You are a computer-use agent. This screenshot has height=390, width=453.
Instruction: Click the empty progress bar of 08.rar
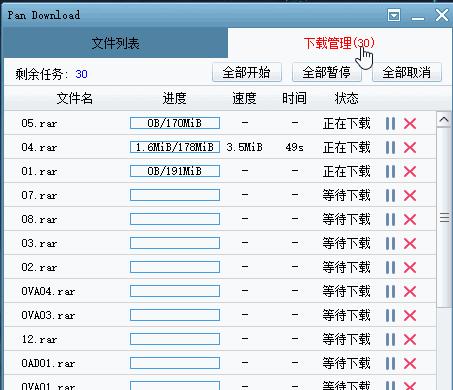pos(175,219)
